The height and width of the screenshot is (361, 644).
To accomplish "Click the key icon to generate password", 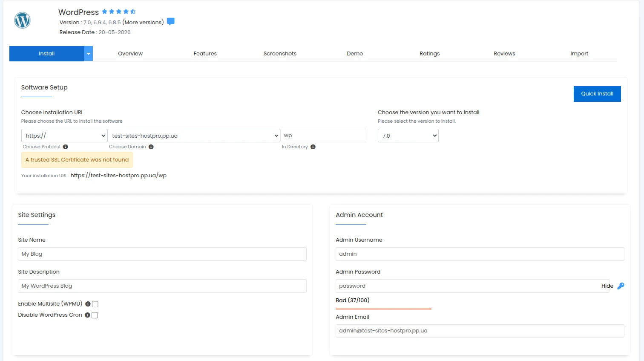I will pyautogui.click(x=621, y=286).
